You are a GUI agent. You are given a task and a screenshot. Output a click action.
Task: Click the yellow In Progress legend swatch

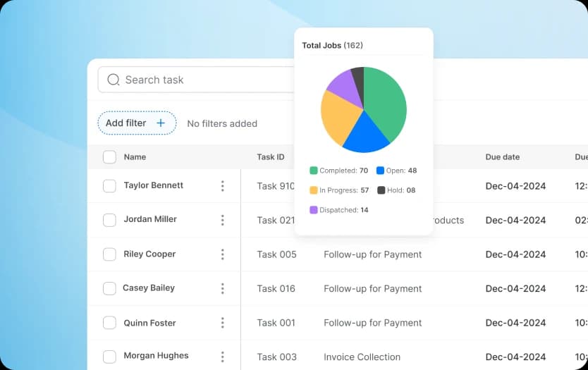(x=314, y=190)
